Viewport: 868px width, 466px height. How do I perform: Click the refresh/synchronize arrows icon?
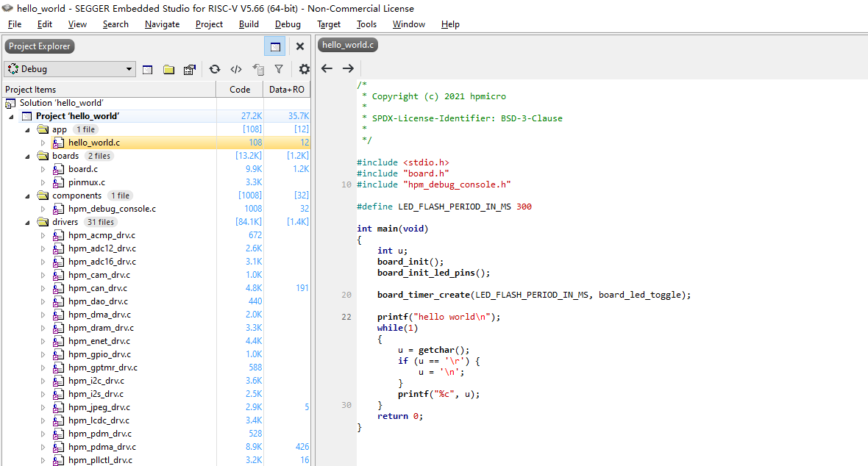[215, 69]
